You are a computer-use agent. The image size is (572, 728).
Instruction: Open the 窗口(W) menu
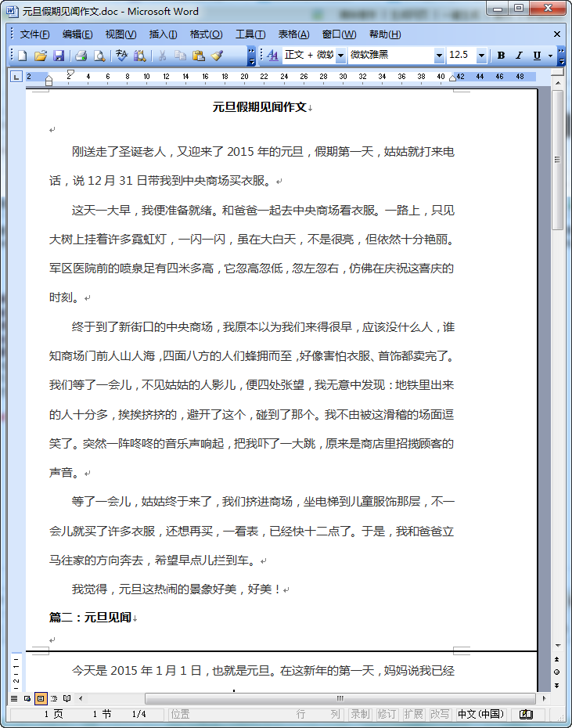point(339,34)
